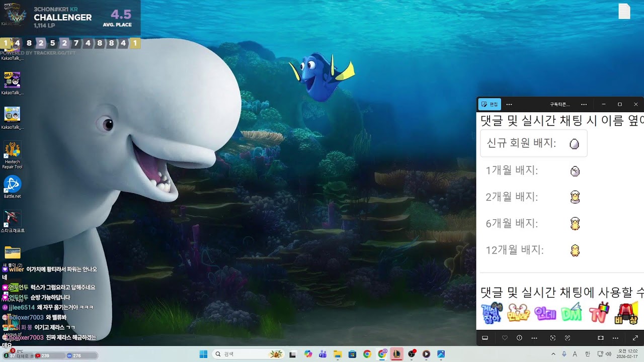
Task: Open the Photos app taskbar icon
Action: 441,354
